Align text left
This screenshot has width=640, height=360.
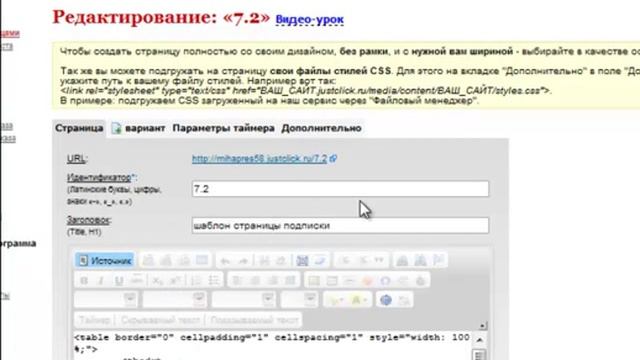coord(237,280)
